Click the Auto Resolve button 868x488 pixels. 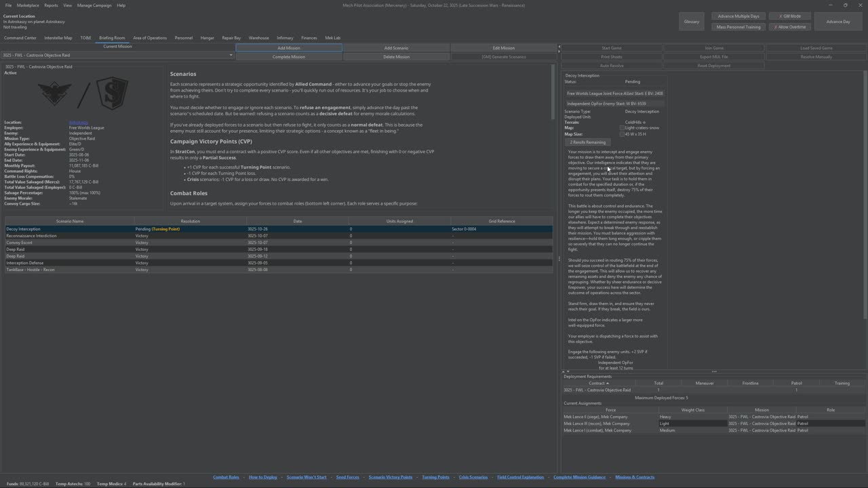(x=612, y=66)
